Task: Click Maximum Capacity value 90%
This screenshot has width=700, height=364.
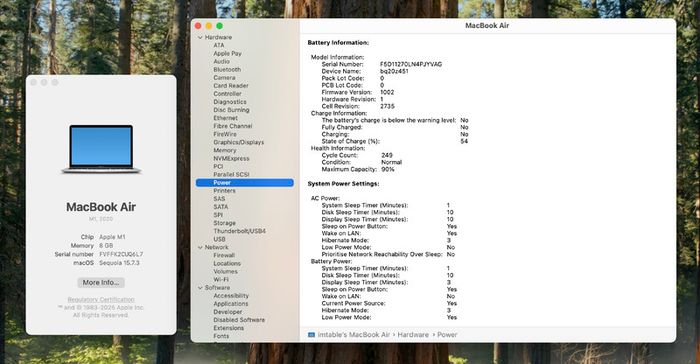Action: tap(388, 170)
